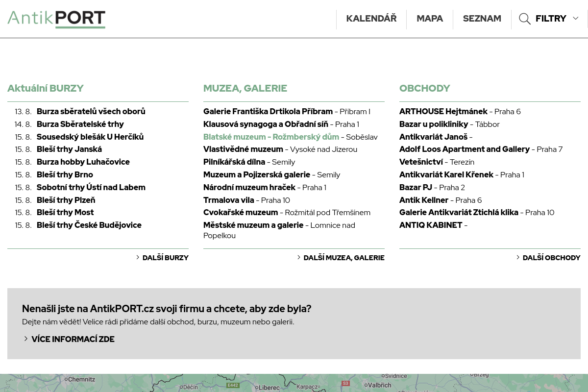
Task: Open Burza sběratelů všech oborů
Action: tap(91, 111)
